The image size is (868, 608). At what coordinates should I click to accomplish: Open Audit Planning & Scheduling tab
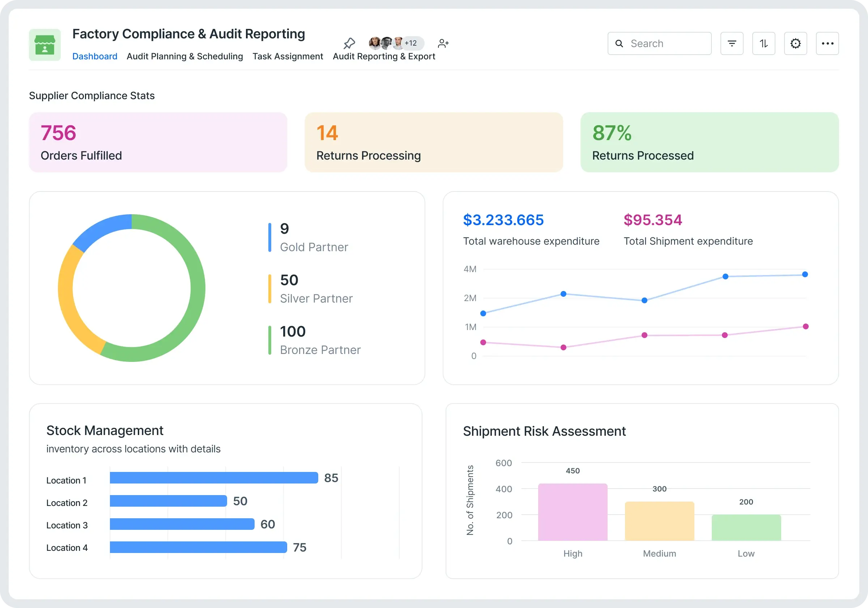click(184, 56)
